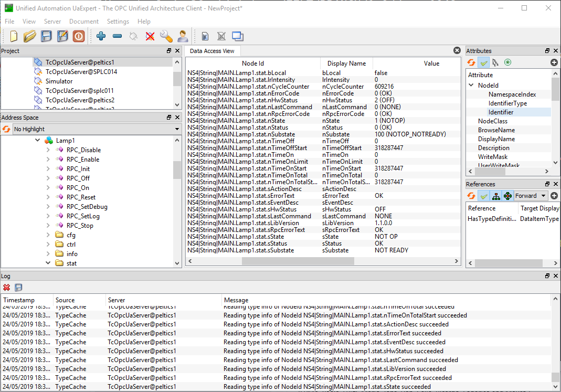The image size is (561, 392).
Task: Toggle the green checkmark in References toolbar
Action: (x=483, y=196)
